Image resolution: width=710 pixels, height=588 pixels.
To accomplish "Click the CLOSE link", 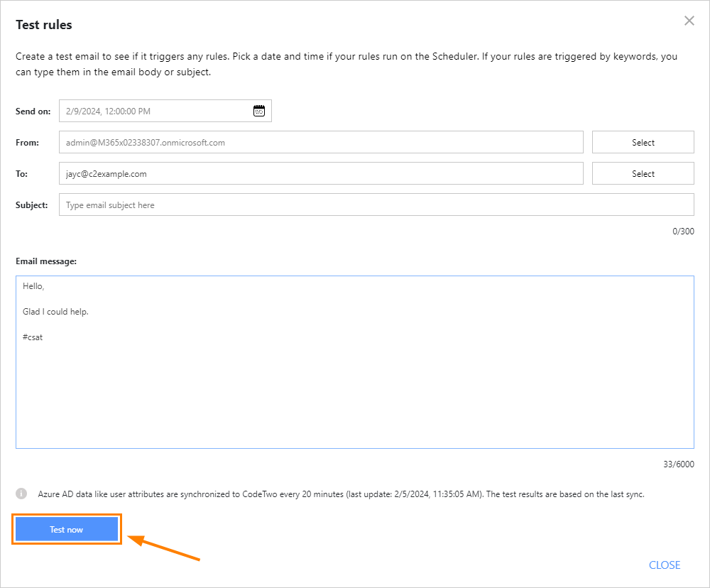I will [x=665, y=565].
